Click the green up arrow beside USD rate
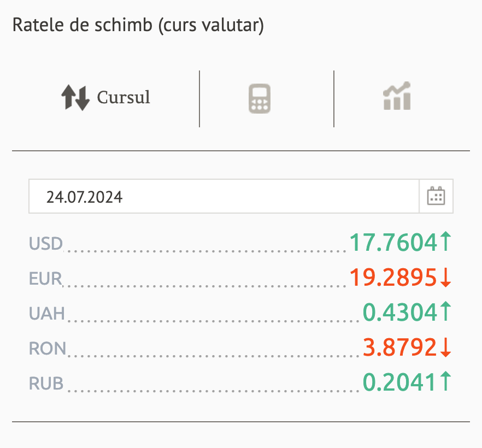The image size is (482, 448). coord(446,242)
